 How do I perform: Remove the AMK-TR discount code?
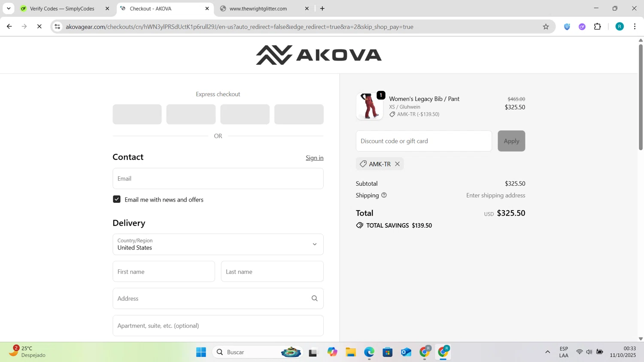pos(397,164)
